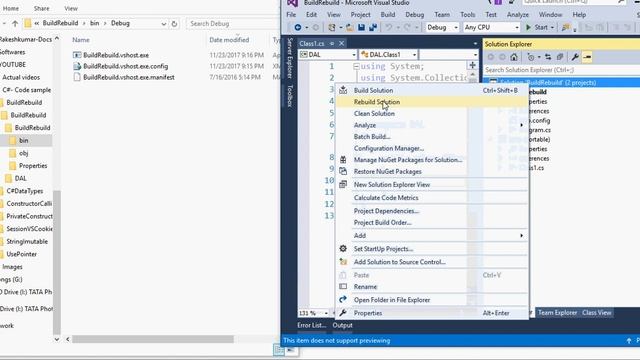Click the Save toolbar icon
This screenshot has height=360, width=640.
pos(361,27)
